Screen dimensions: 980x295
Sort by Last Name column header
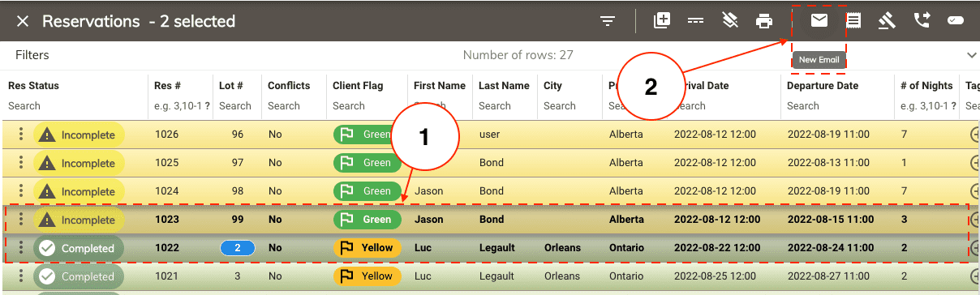pyautogui.click(x=504, y=86)
